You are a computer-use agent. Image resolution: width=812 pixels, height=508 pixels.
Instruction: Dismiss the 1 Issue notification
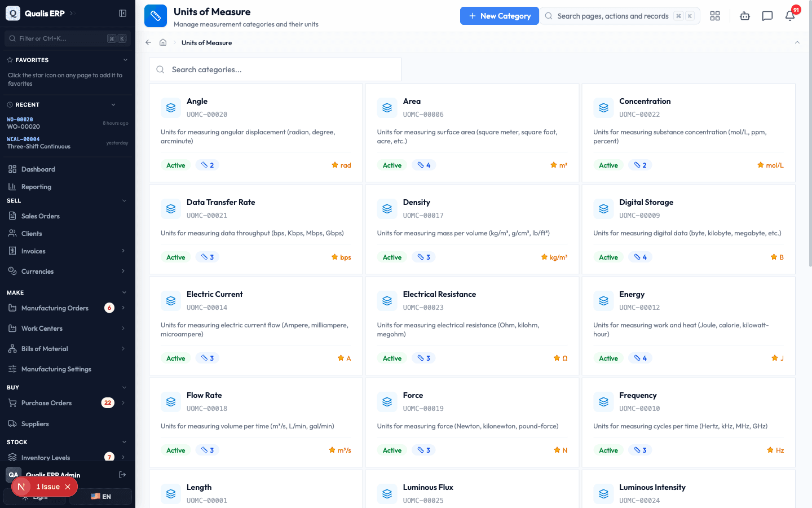click(68, 487)
